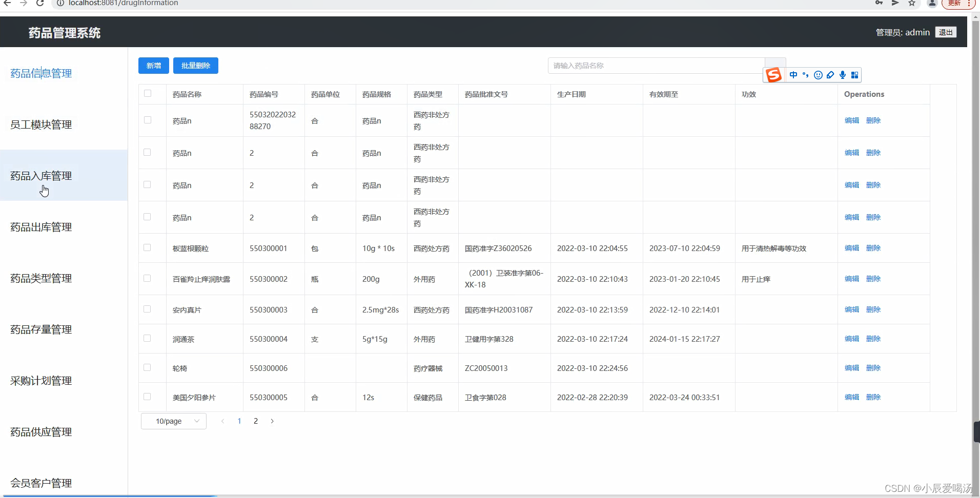Image resolution: width=980 pixels, height=498 pixels.
Task: Click the 退出 logout button
Action: pyautogui.click(x=946, y=32)
